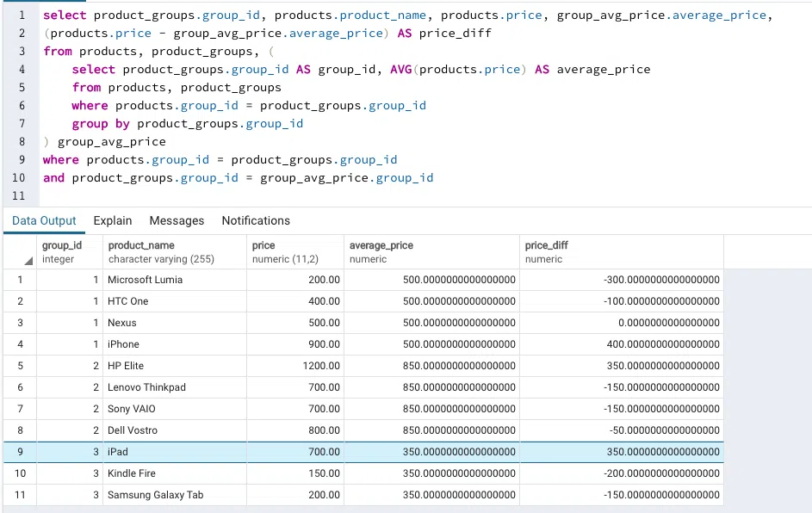This screenshot has width=812, height=513.
Task: Click average_price cell in Kindle Fire row
Action: click(x=432, y=473)
